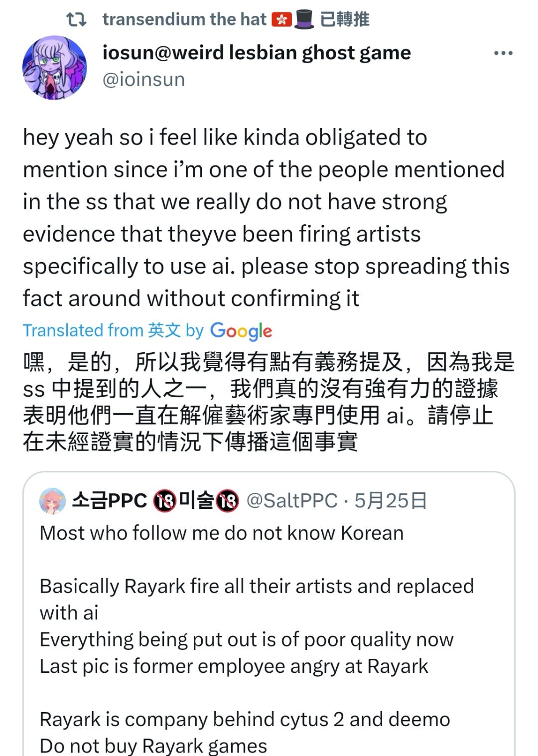Tap the English tweet text body
538x756 pixels.
[264, 218]
